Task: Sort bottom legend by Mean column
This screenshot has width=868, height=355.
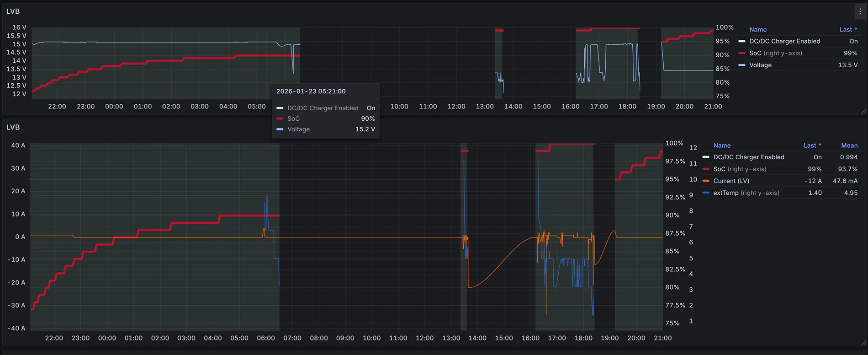Action: coord(849,145)
